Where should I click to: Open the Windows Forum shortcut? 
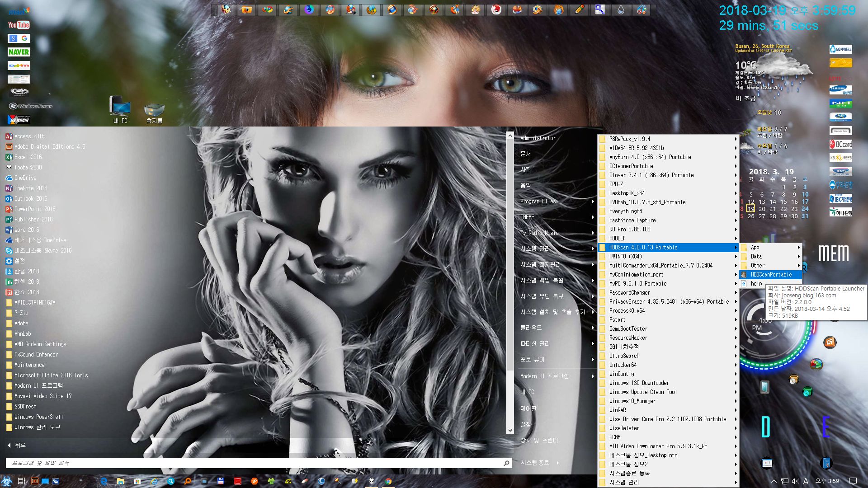point(31,106)
